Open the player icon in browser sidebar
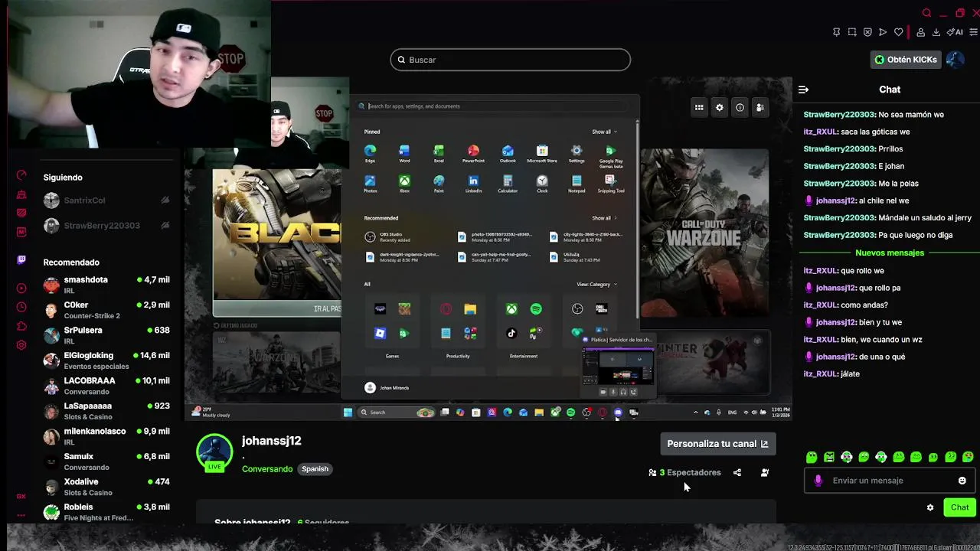980x551 pixels. (21, 288)
